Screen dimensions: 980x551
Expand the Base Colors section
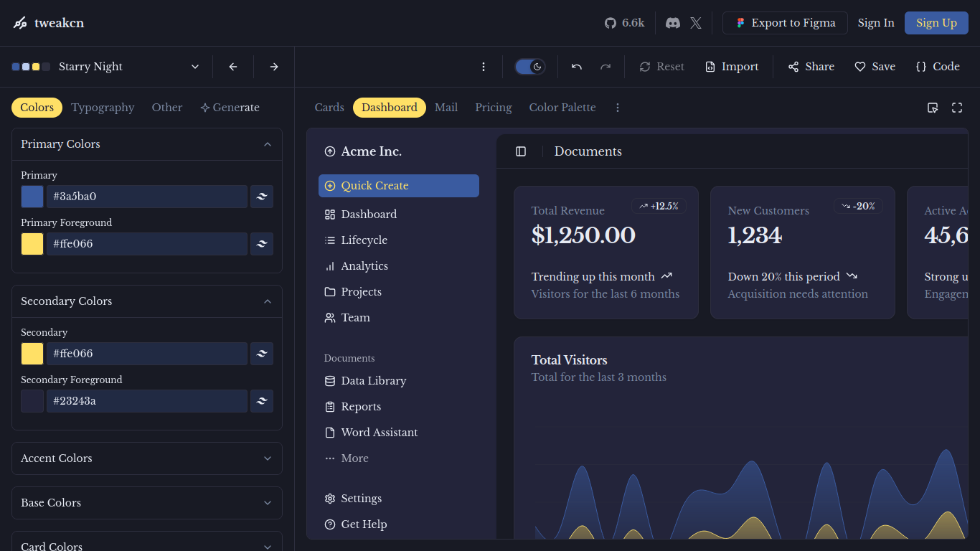[147, 503]
